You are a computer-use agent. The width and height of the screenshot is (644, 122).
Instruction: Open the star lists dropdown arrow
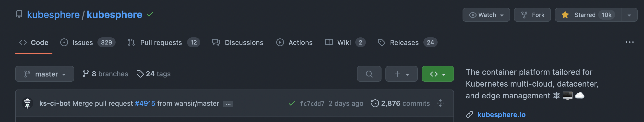pos(629,15)
